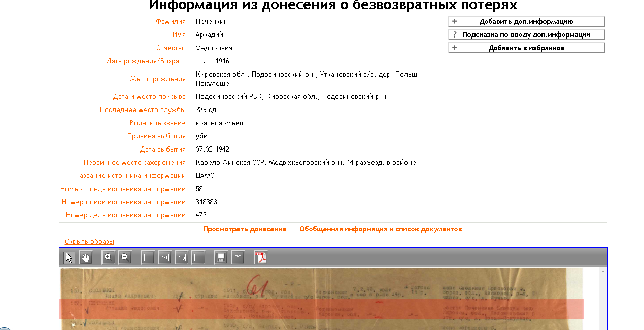Click the chain link icon in viewer toolbar

coord(238,258)
